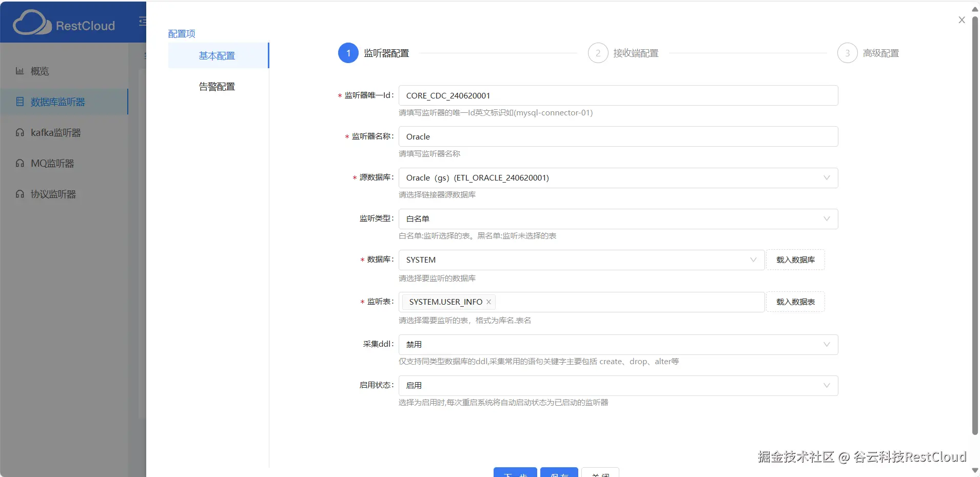Click the MQ监听器 headset icon
The width and height of the screenshot is (980, 477).
pos(19,163)
